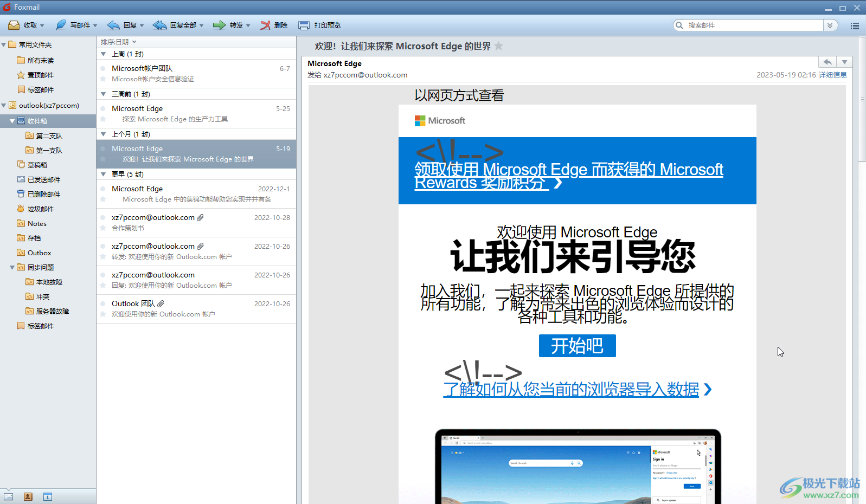Open the 5-25 Microsoft Edge email
Screen dimensions: 866x504
pyautogui.click(x=196, y=114)
